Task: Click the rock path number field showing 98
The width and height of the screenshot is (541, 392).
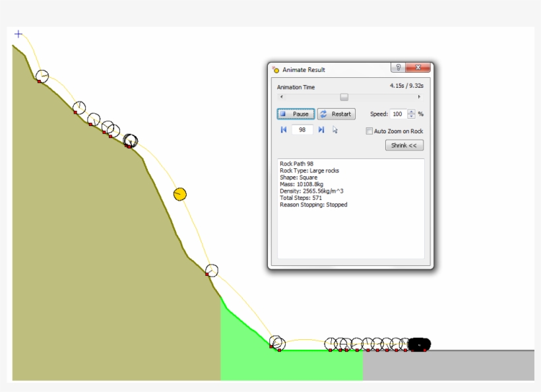Action: 303,129
